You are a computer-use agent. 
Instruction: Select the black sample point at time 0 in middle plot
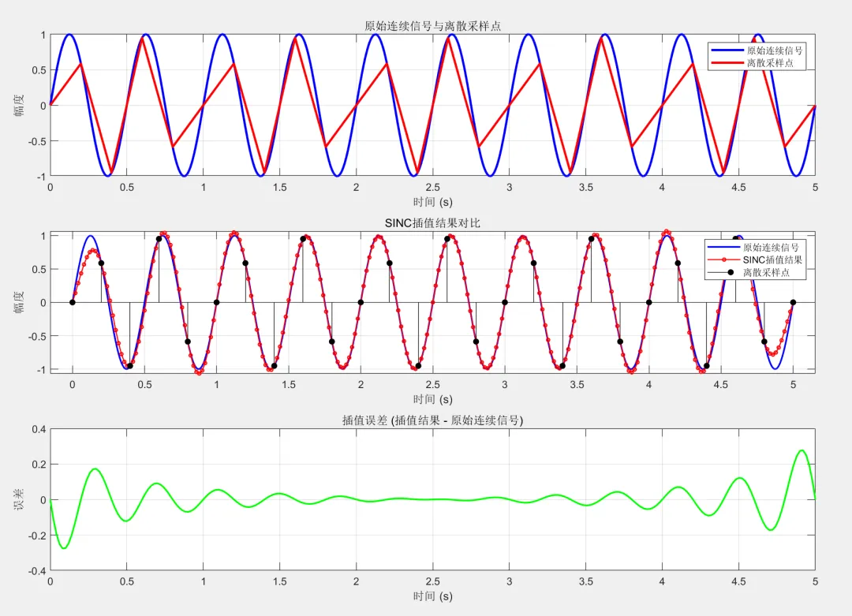click(x=73, y=302)
